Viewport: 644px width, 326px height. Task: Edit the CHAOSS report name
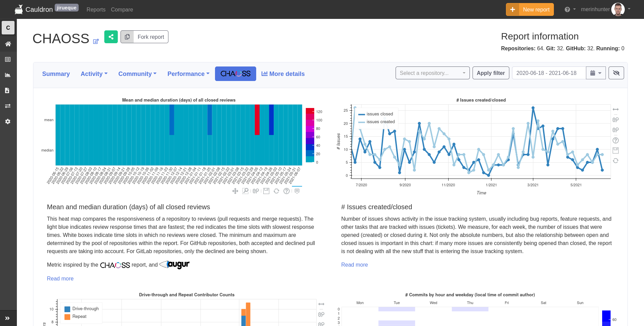[96, 41]
